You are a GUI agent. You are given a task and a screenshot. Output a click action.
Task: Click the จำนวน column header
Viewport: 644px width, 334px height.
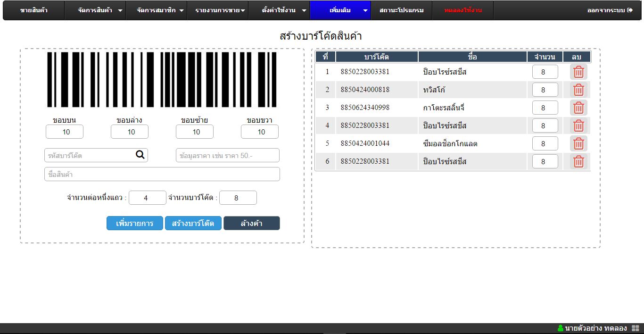545,57
